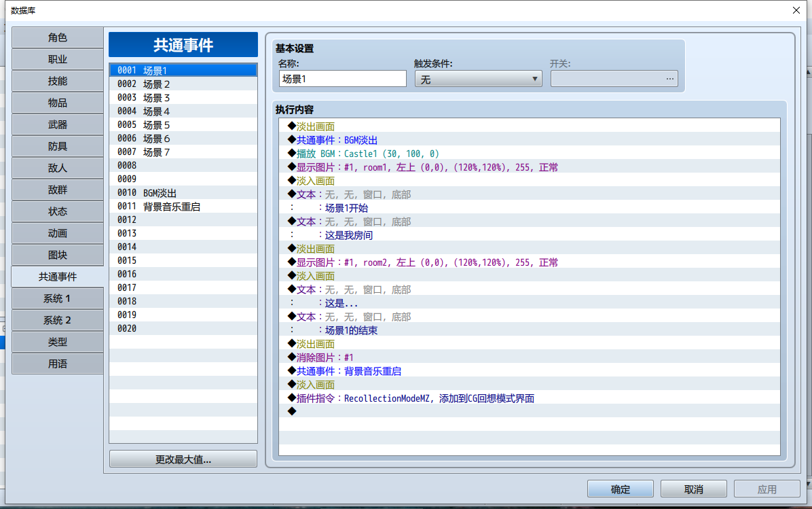Open the 用语 tab
The image size is (812, 509).
[58, 364]
